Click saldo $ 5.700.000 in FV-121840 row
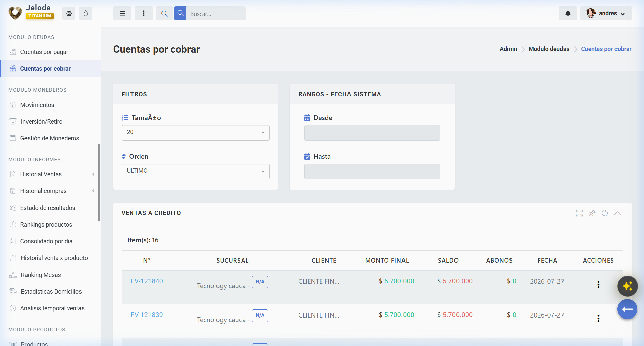The height and width of the screenshot is (346, 644). click(x=455, y=281)
